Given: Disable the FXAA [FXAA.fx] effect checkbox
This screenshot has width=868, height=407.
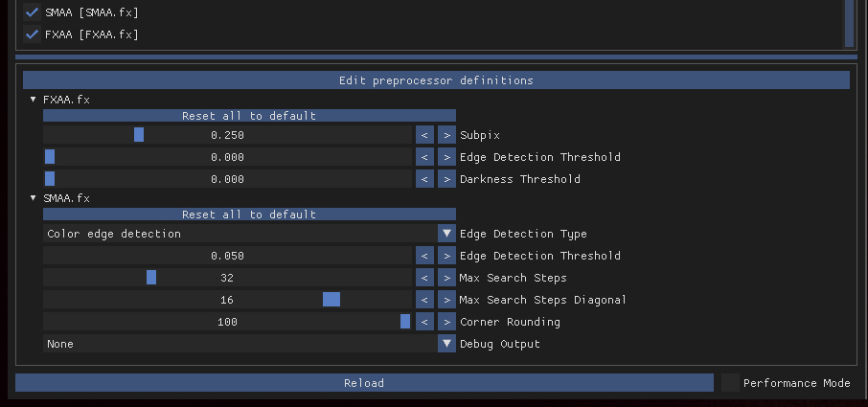Looking at the screenshot, I should (33, 34).
